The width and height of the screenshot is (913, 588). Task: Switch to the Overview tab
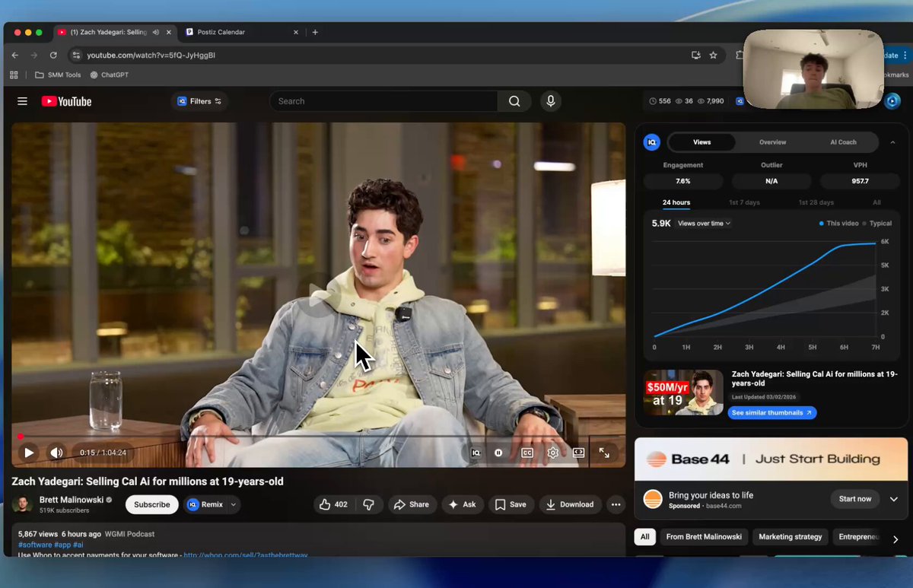772,142
